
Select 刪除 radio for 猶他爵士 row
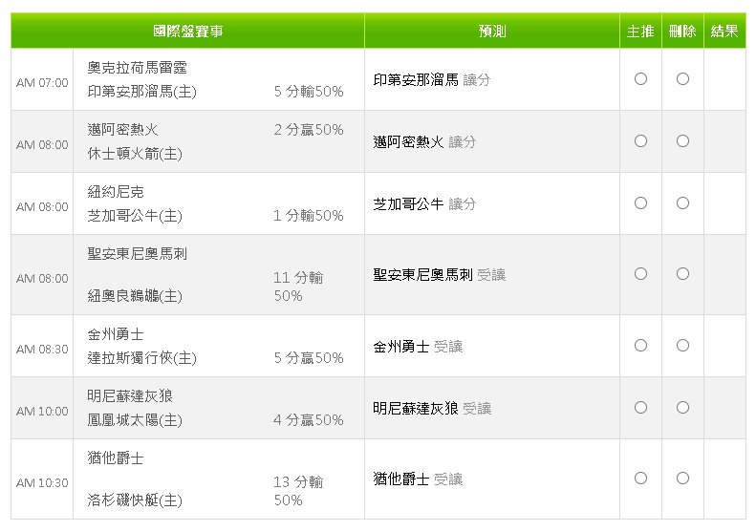(x=682, y=479)
